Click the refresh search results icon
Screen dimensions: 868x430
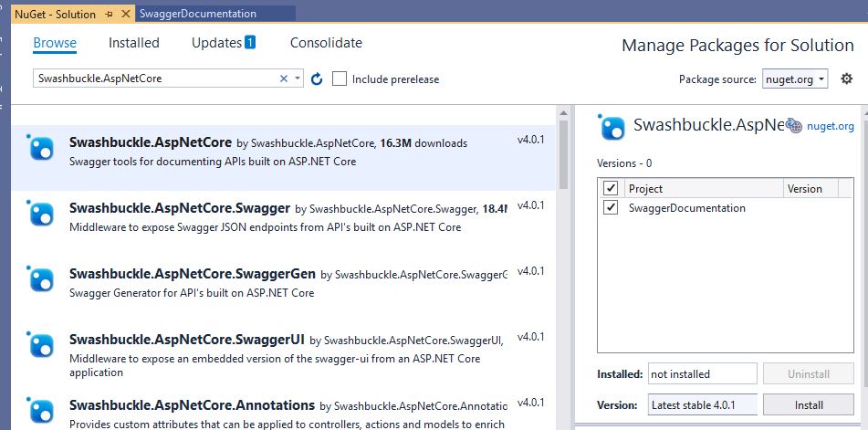(x=317, y=79)
